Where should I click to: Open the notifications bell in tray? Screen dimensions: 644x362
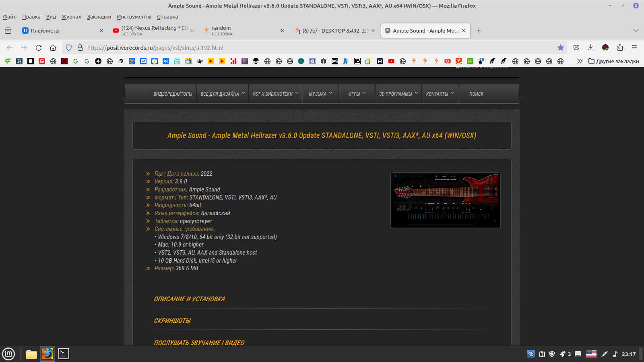(x=563, y=354)
